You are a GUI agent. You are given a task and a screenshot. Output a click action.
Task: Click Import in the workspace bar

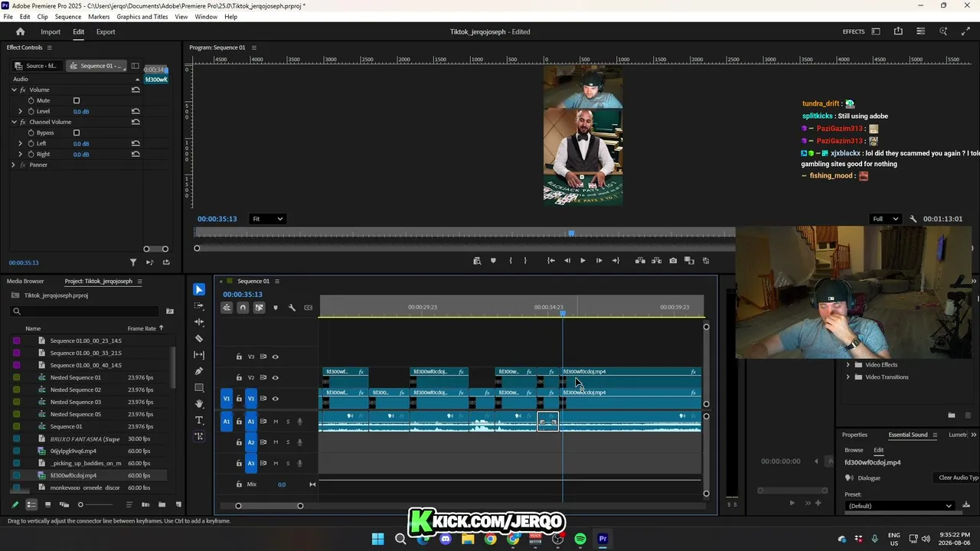coord(51,32)
